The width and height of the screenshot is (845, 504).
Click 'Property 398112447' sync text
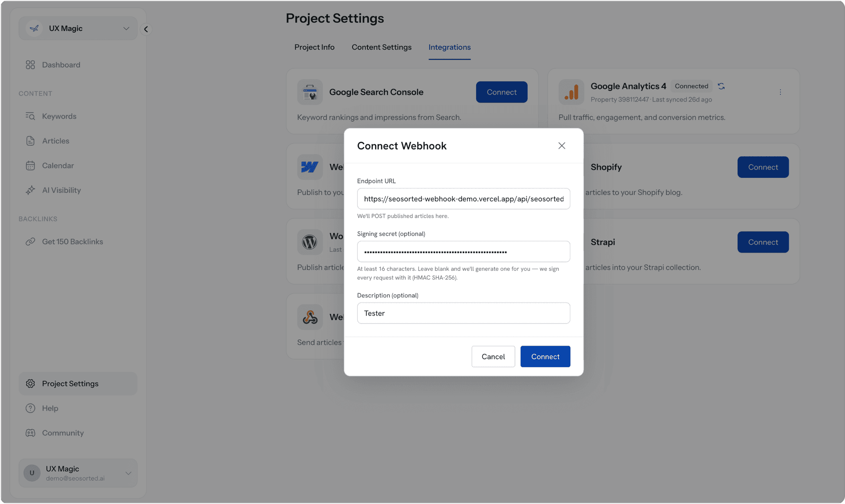(651, 99)
